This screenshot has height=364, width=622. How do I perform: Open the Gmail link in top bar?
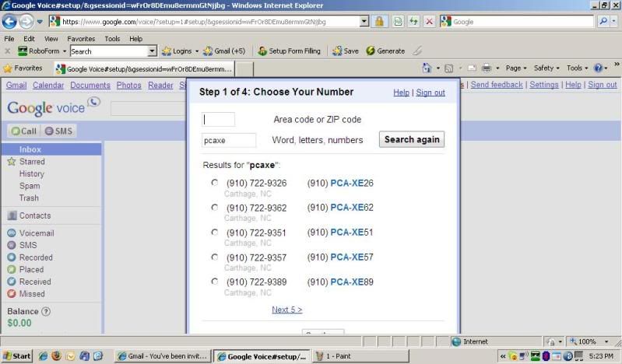pyautogui.click(x=16, y=85)
